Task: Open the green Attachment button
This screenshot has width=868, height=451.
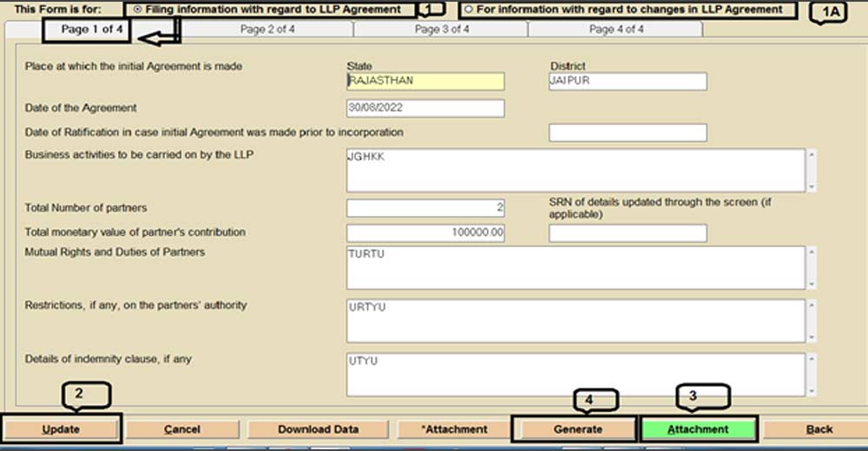Action: click(x=698, y=428)
